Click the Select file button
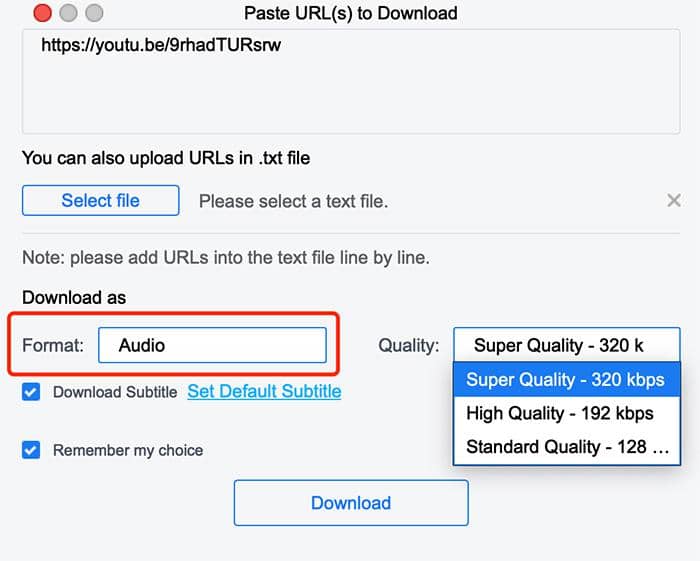700x561 pixels. coord(100,200)
